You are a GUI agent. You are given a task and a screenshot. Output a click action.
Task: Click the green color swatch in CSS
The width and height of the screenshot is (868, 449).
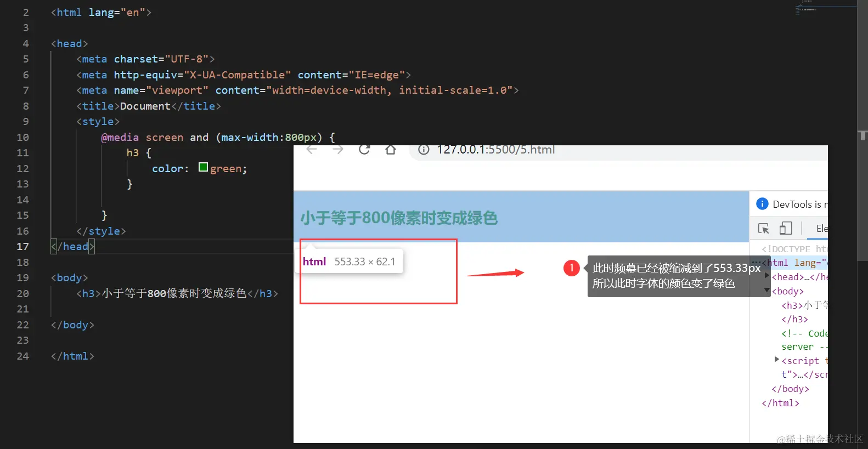tap(203, 167)
